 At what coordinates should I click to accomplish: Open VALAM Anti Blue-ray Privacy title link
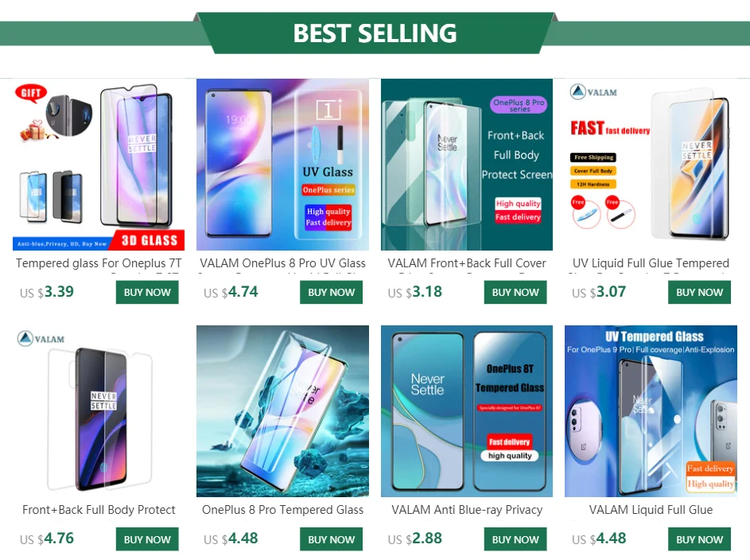click(467, 510)
